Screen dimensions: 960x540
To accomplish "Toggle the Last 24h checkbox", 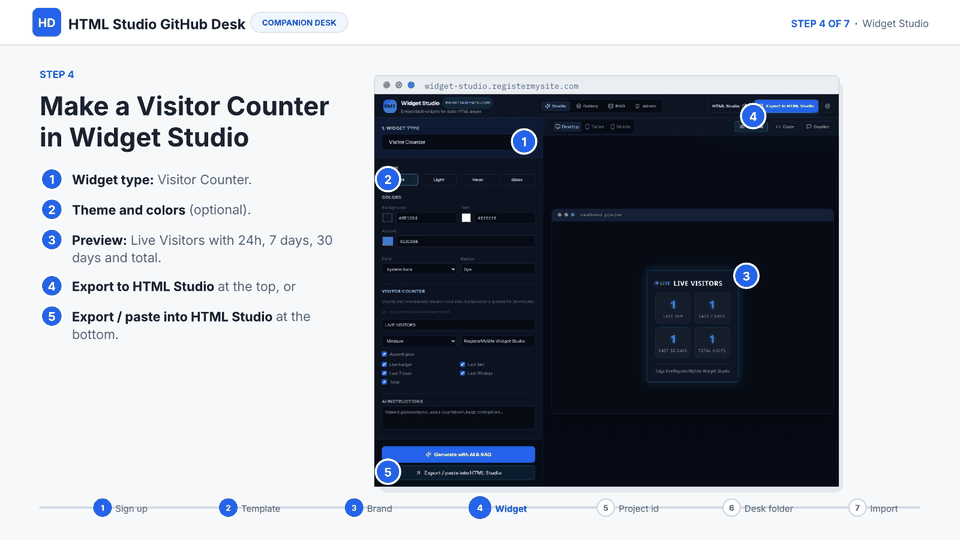I will (463, 364).
